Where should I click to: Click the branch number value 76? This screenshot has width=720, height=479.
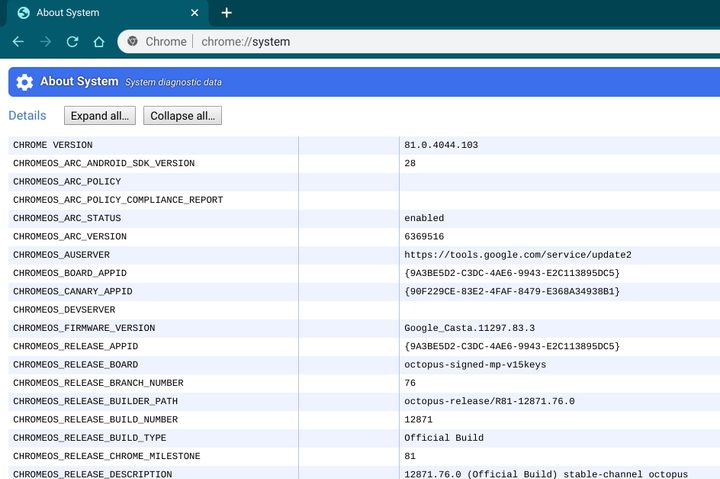pos(410,383)
